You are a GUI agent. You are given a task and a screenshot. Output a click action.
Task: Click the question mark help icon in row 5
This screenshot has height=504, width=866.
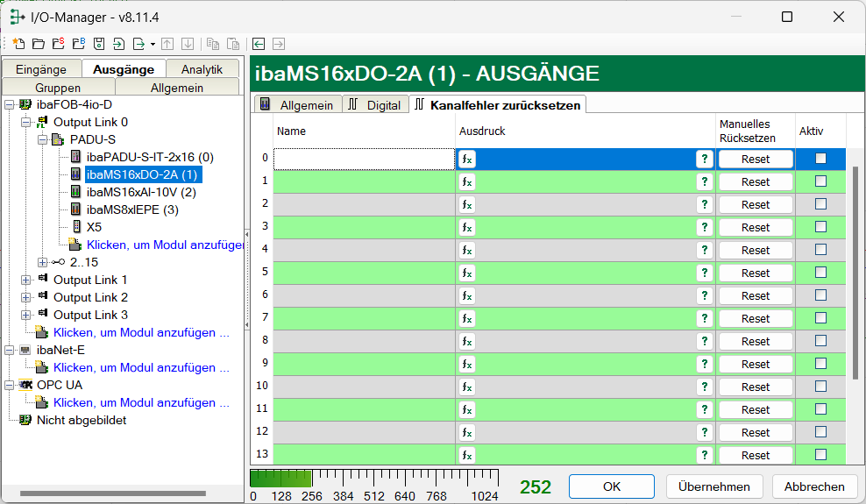703,273
